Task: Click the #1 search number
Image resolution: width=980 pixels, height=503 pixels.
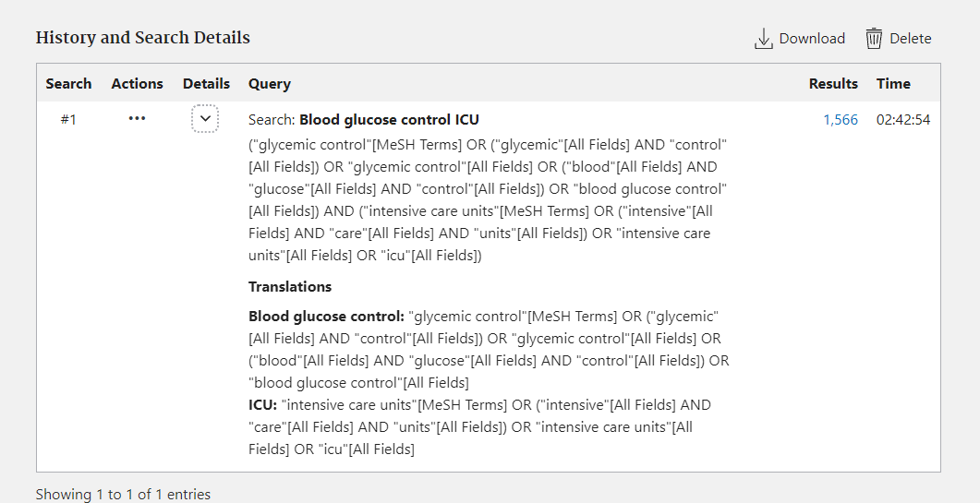Action: tap(68, 120)
